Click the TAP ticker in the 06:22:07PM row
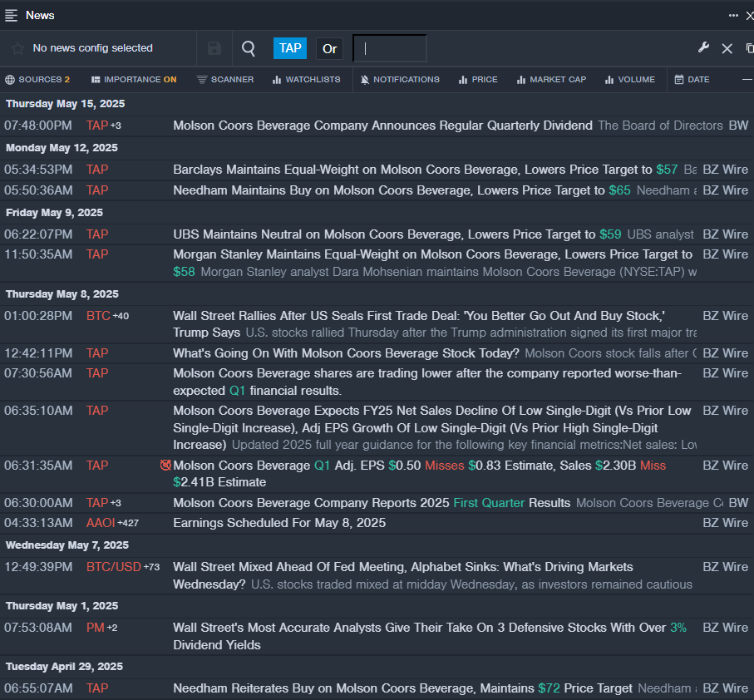 [97, 234]
